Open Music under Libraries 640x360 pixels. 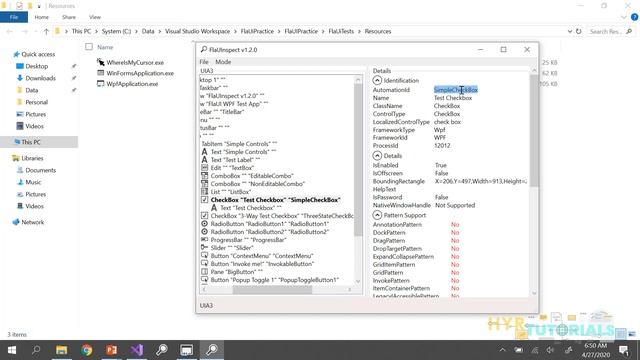33,182
